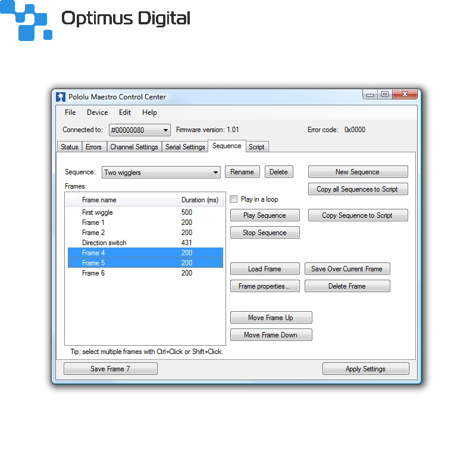Select the Frame 6 row

[x=145, y=273]
